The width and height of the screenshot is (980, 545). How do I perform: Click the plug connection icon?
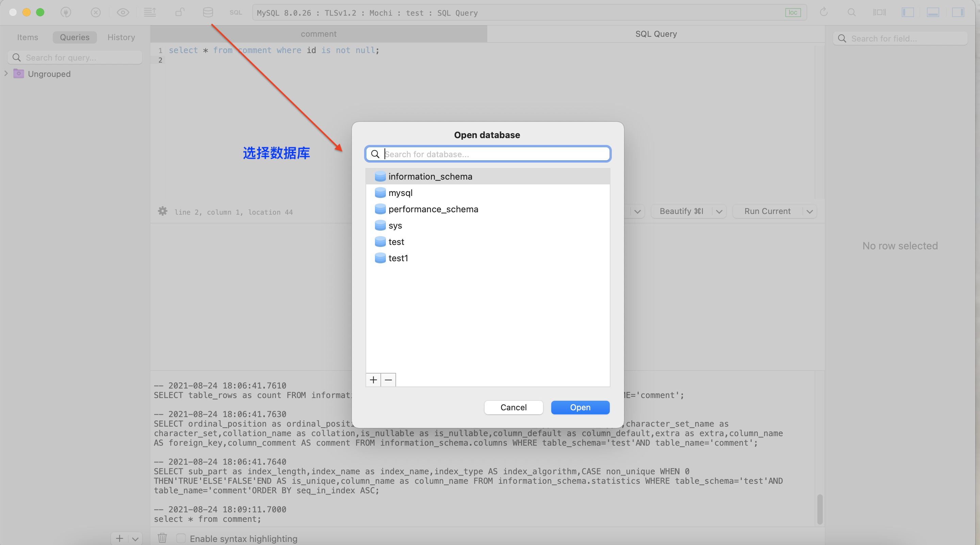coord(66,12)
